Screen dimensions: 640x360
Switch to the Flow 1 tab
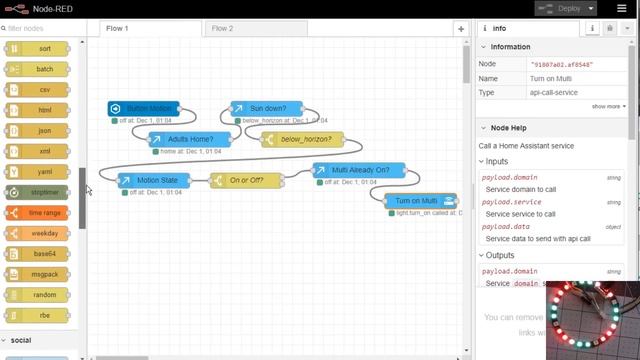point(150,29)
